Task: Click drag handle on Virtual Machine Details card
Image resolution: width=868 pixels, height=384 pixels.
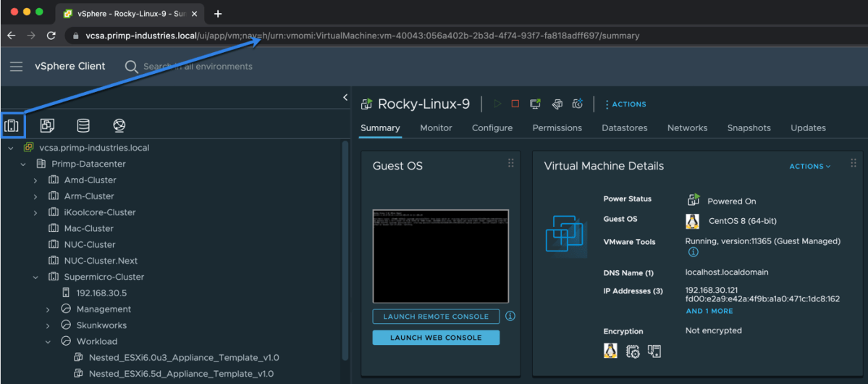Action: click(x=853, y=163)
